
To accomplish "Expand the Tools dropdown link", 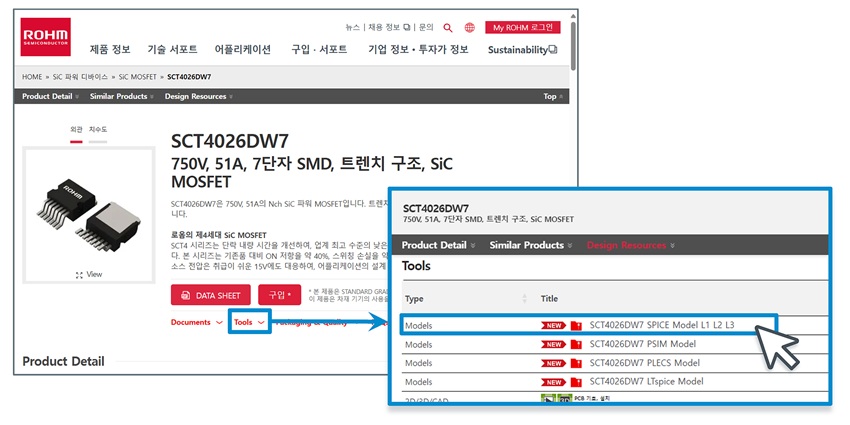I will [248, 322].
